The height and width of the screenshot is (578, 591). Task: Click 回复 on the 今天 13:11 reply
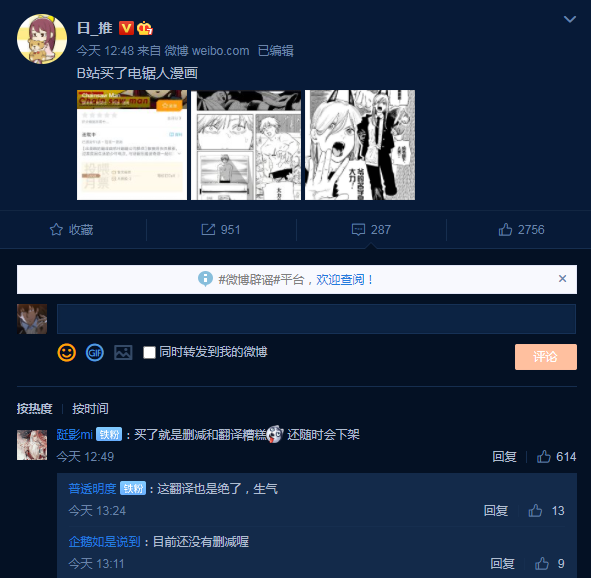[x=502, y=564]
